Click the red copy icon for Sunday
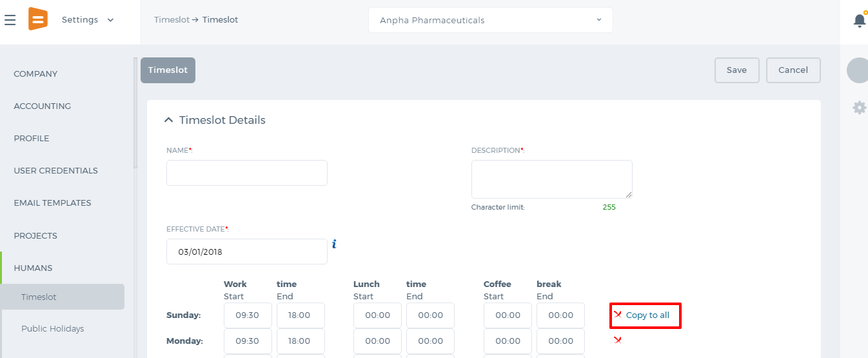This screenshot has width=868, height=358. (618, 315)
